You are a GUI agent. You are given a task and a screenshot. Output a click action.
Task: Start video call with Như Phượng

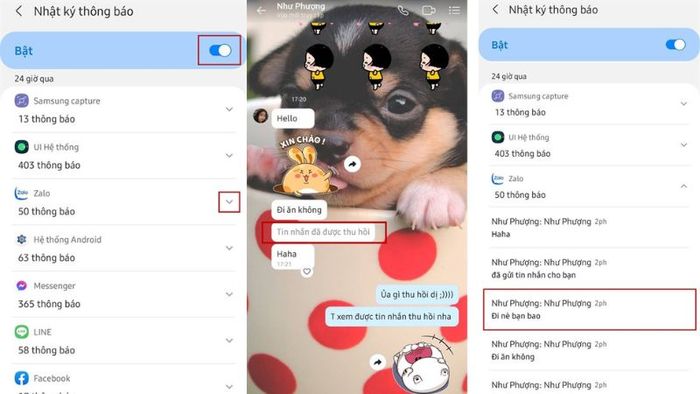(429, 10)
